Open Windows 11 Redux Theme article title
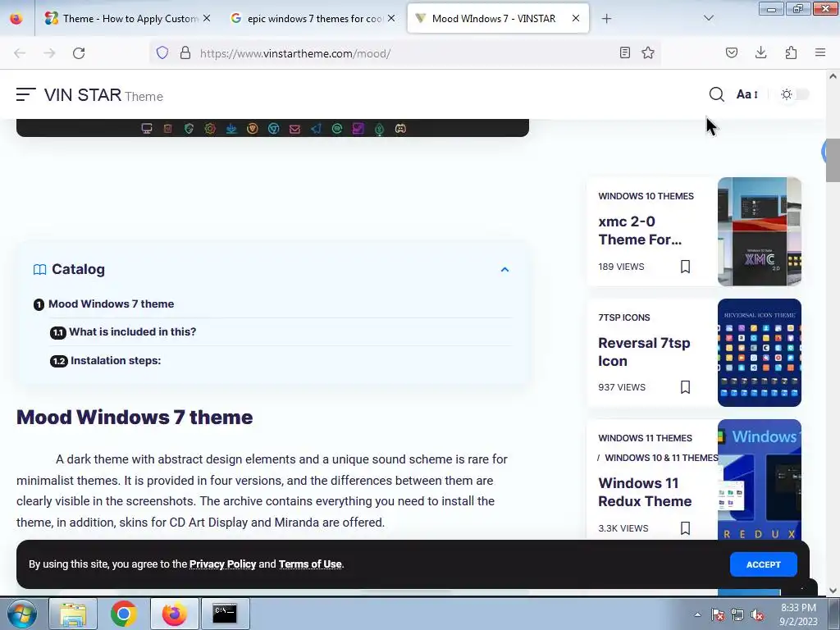The width and height of the screenshot is (840, 630). point(645,492)
